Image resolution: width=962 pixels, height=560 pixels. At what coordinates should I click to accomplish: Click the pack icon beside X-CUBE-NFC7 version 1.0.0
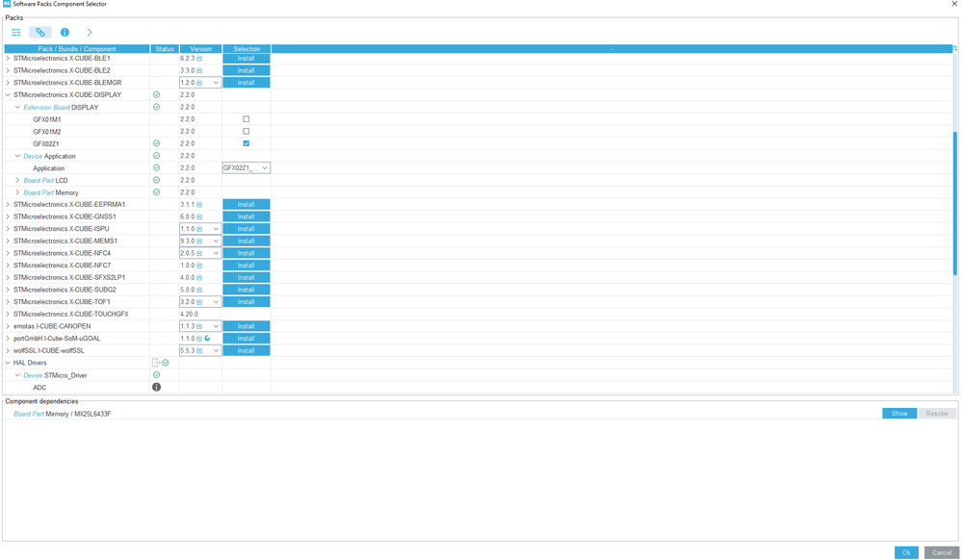click(x=199, y=266)
